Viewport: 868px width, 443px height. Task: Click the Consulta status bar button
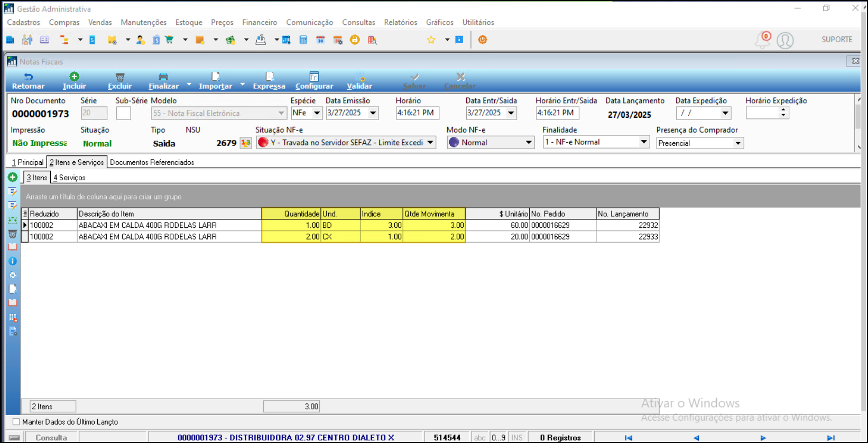51,437
